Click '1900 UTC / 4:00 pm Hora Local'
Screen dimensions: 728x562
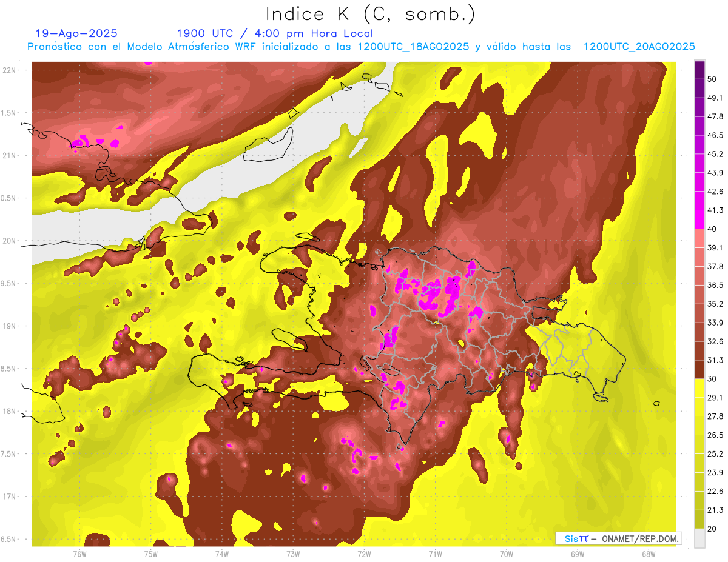tap(275, 33)
